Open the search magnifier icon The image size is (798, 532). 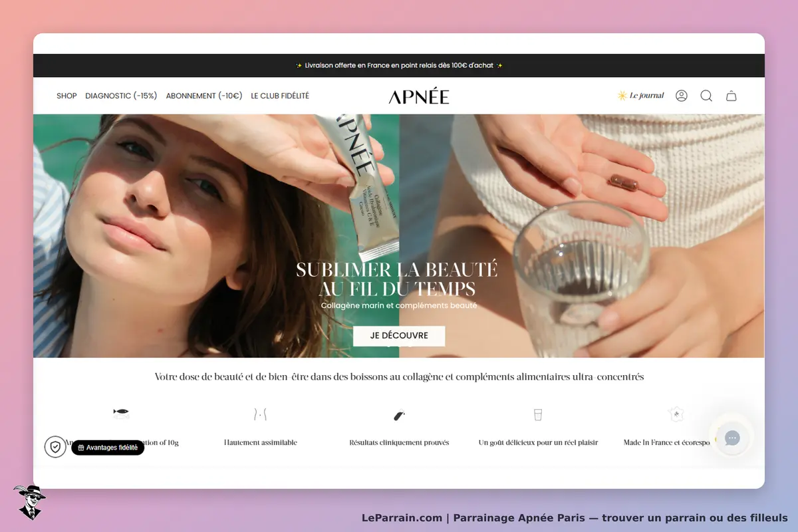[706, 96]
